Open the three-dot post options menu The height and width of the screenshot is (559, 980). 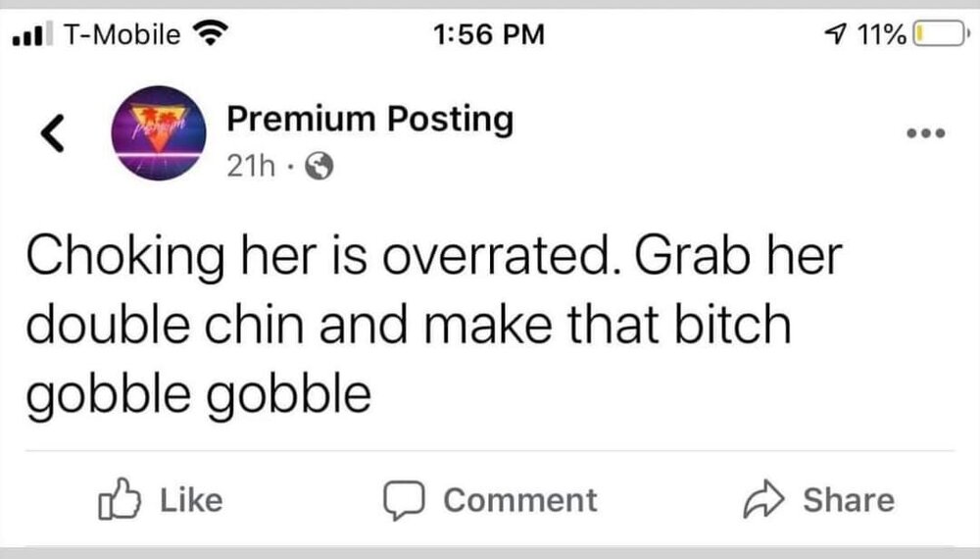coord(924,132)
